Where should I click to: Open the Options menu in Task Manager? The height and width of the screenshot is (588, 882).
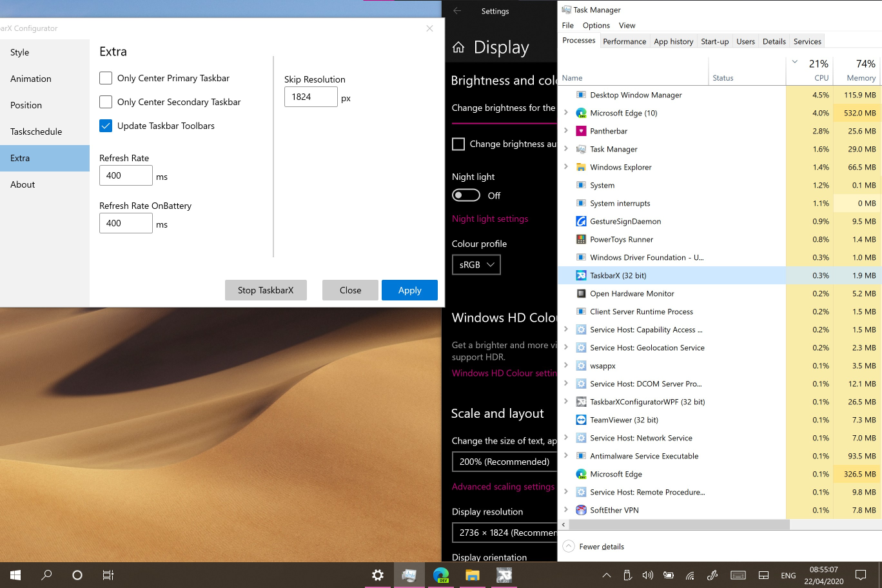[596, 25]
